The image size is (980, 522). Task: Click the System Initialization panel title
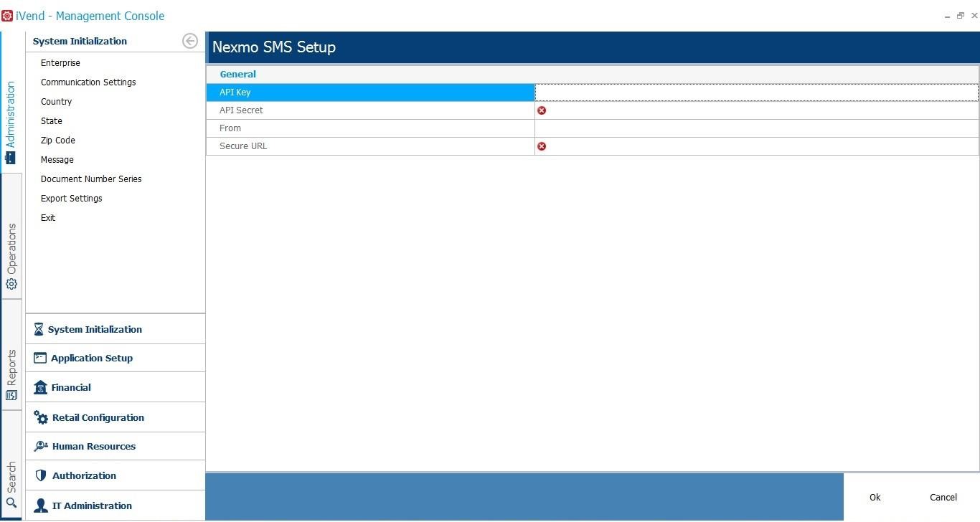tap(80, 41)
